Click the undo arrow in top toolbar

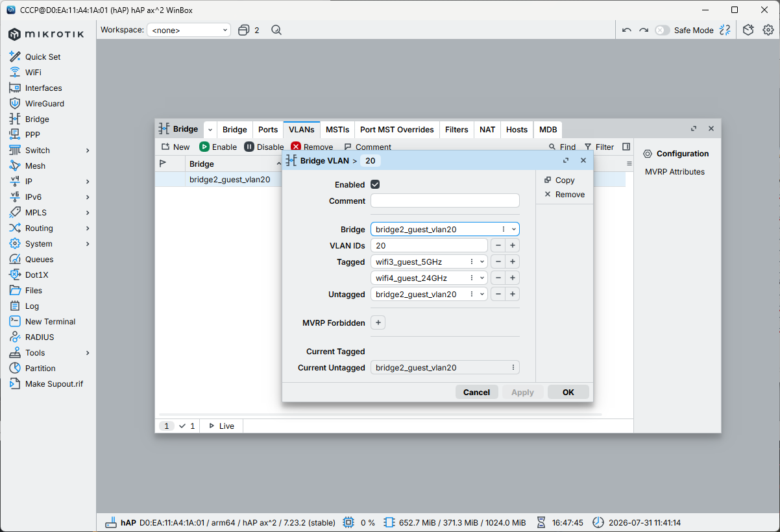coord(626,30)
